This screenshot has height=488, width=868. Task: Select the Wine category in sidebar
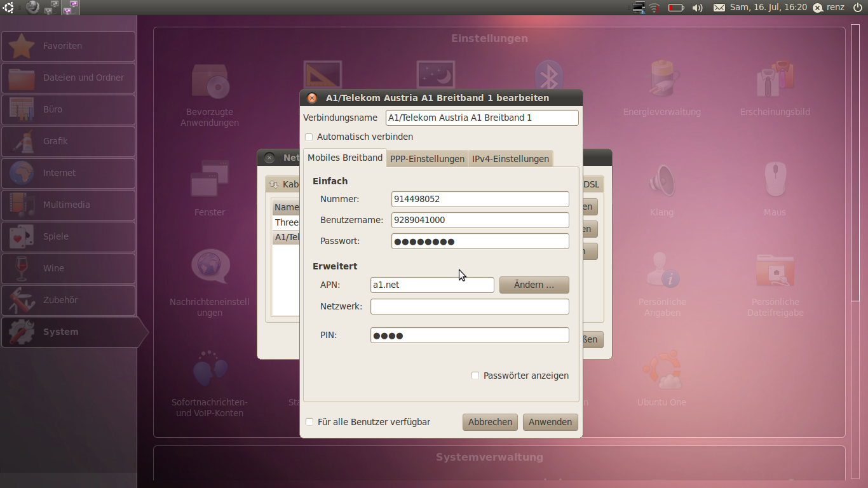pos(69,269)
